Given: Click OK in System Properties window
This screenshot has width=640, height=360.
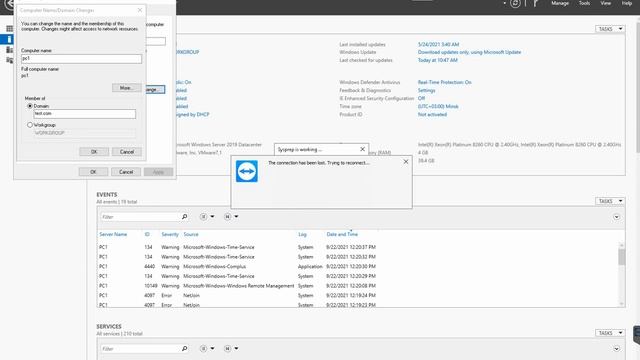Looking at the screenshot, I should click(93, 172).
